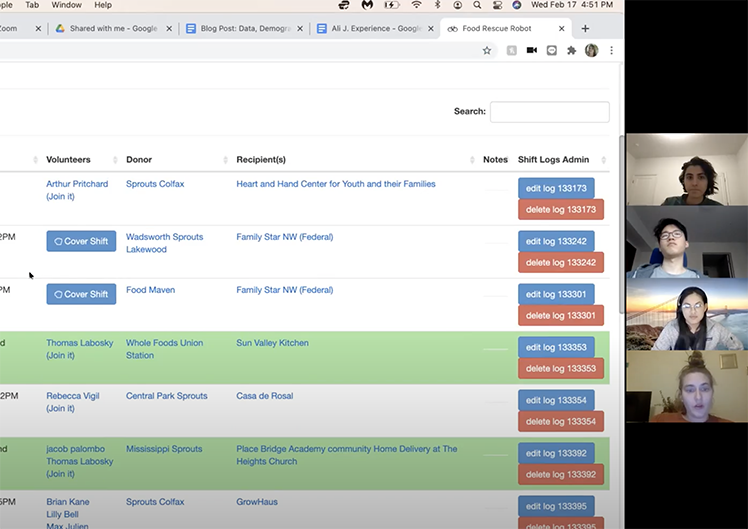Viewport: 748px width, 529px height.
Task: Sort table by Donor column
Action: (x=139, y=160)
